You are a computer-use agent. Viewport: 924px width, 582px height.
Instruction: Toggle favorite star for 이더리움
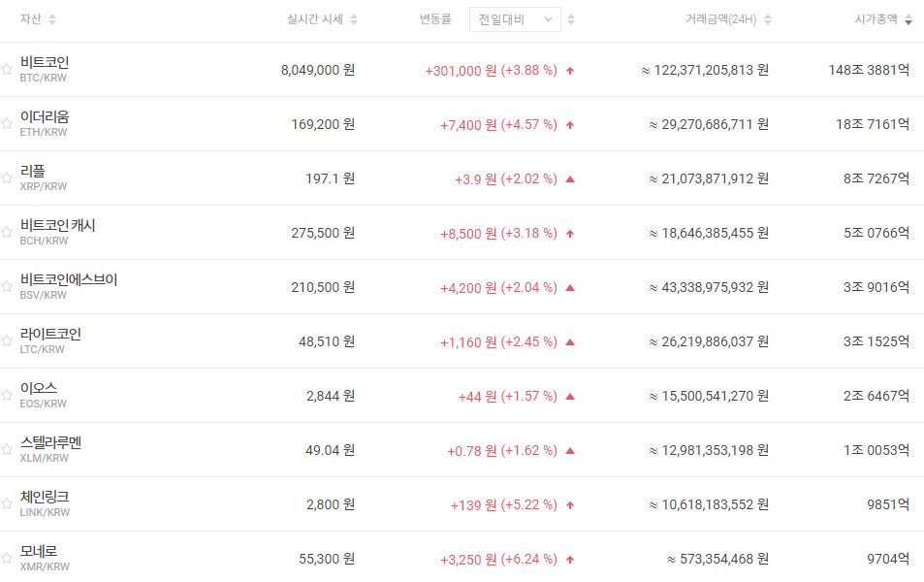coord(7,124)
